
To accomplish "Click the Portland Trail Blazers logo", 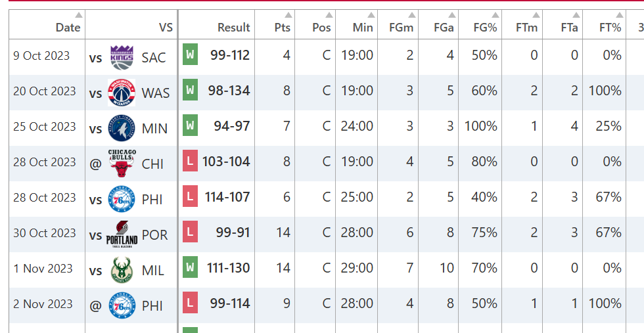I will coord(122,234).
